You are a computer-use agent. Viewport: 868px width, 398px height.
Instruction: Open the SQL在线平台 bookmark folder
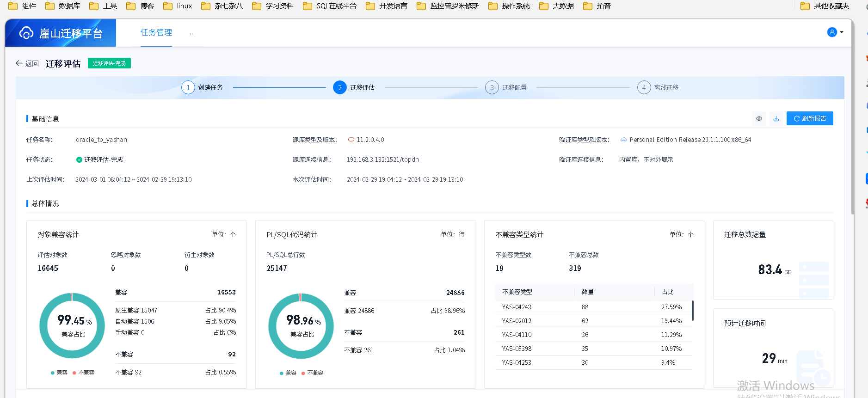[x=330, y=6]
